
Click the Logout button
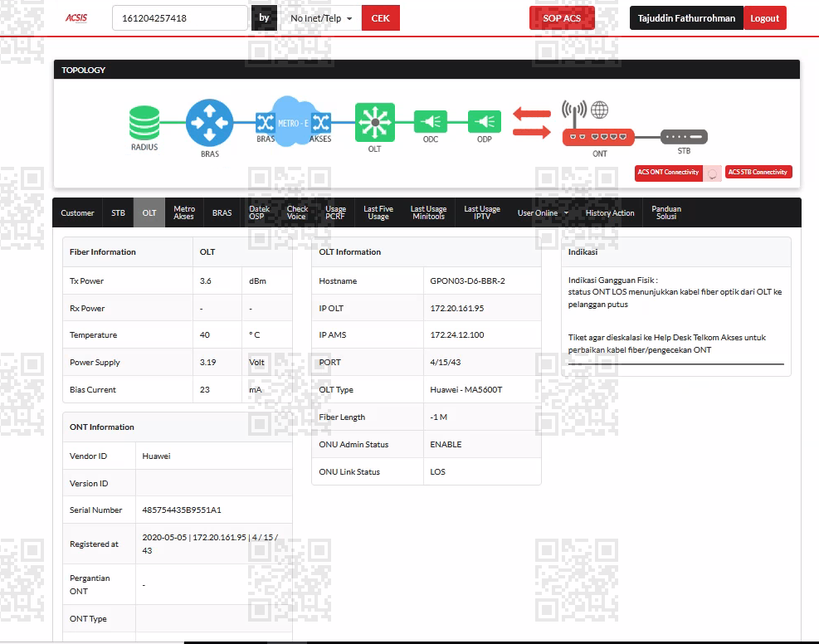765,18
